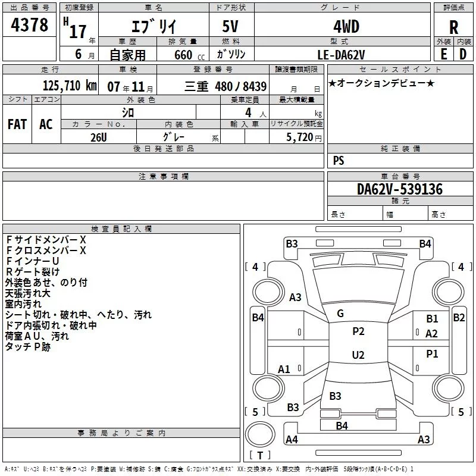The width and height of the screenshot is (476, 476).
Task: Select the P1 right rear door marker
Action: (432, 353)
